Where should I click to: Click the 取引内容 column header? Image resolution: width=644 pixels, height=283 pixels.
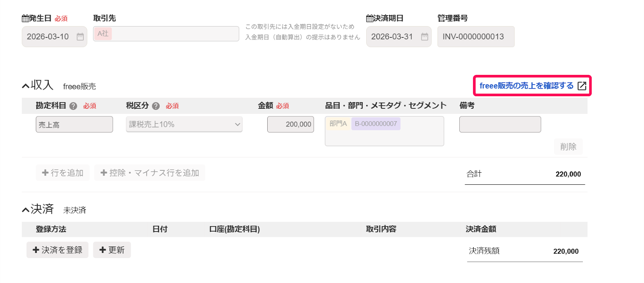[x=381, y=229]
